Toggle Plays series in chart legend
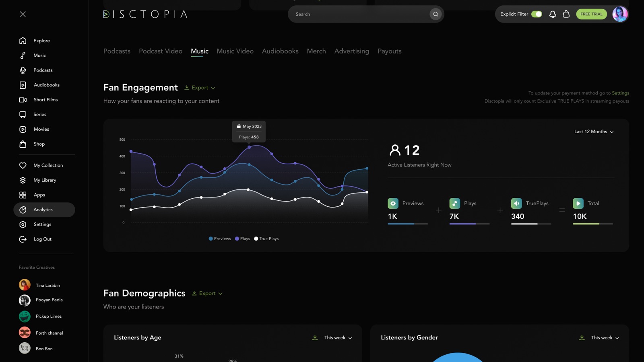Screen dimensions: 644x362 tap(242, 239)
